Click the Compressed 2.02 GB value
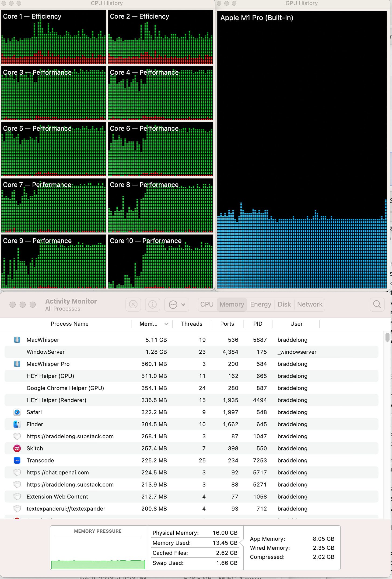 (323, 557)
